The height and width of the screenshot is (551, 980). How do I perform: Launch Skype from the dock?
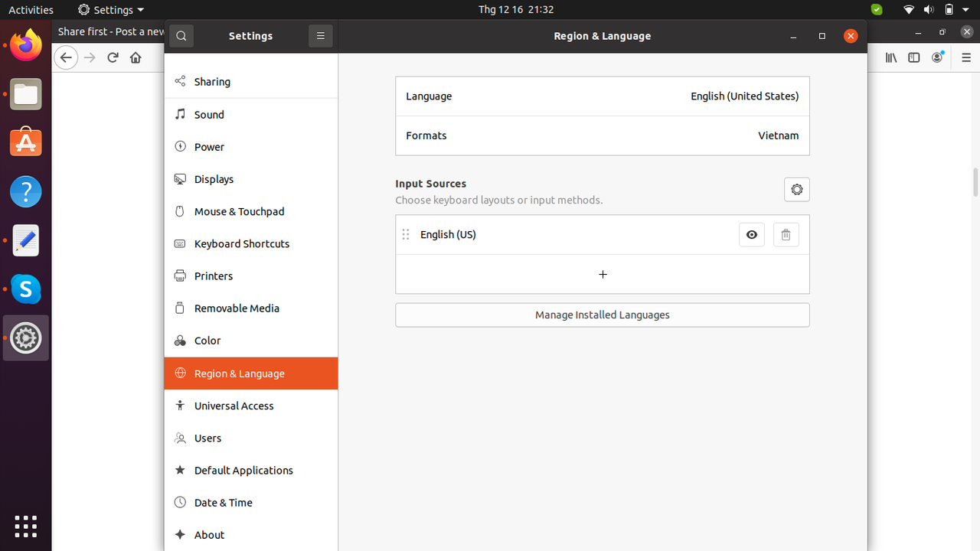[26, 289]
